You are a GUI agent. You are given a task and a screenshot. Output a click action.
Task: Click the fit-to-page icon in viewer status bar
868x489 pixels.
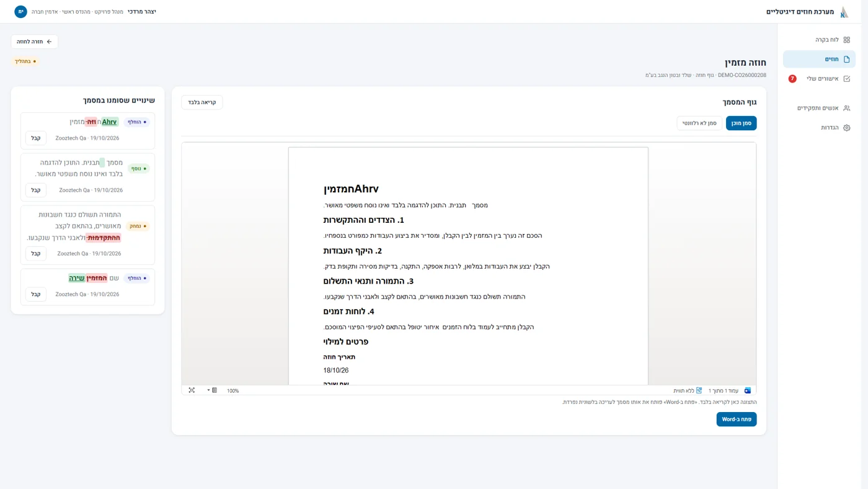[192, 390]
